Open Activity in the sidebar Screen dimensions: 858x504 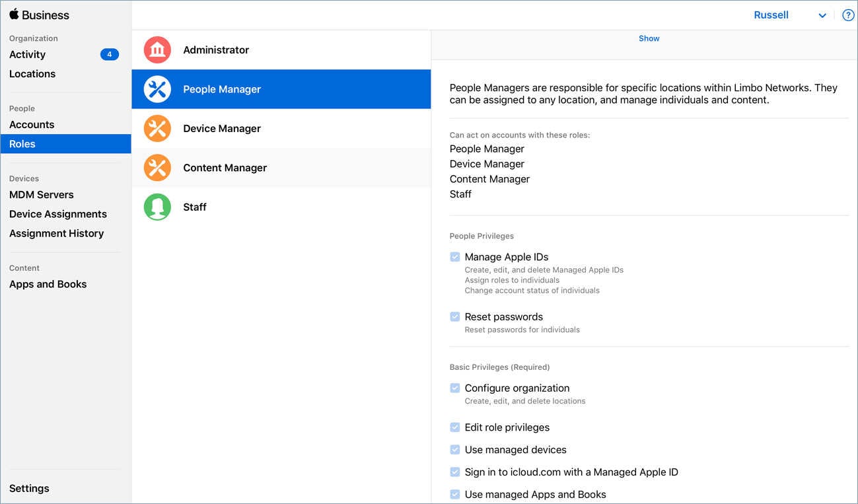click(x=28, y=55)
